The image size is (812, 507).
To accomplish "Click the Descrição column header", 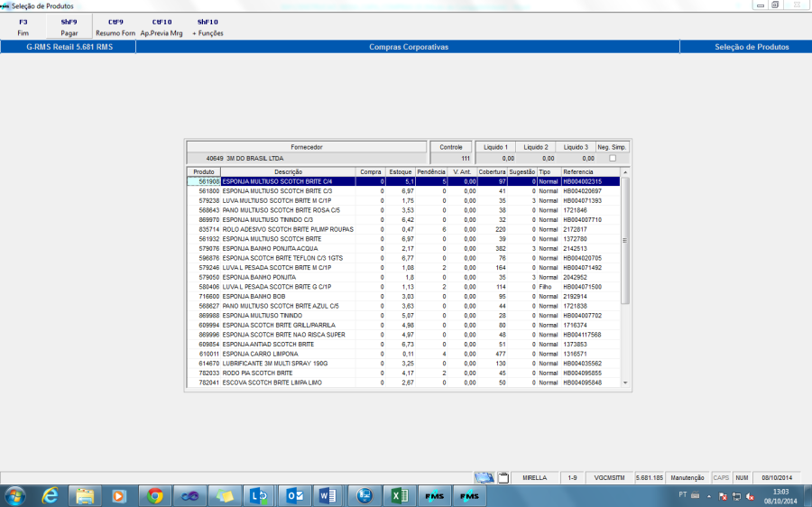I will 288,172.
